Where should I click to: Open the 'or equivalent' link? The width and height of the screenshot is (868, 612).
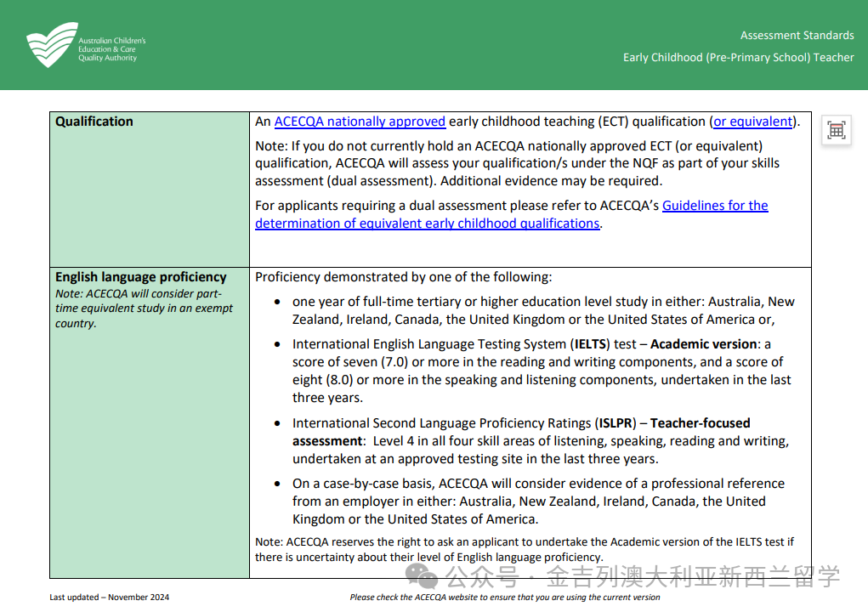(753, 122)
